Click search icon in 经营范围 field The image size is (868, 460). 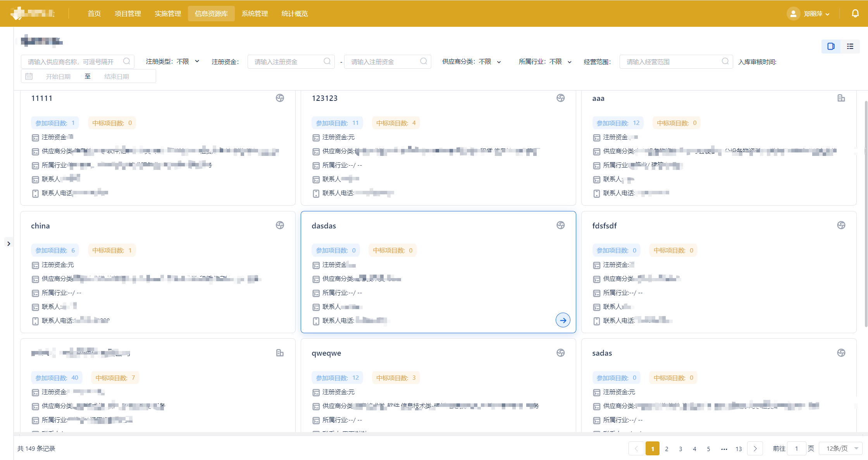[725, 61]
